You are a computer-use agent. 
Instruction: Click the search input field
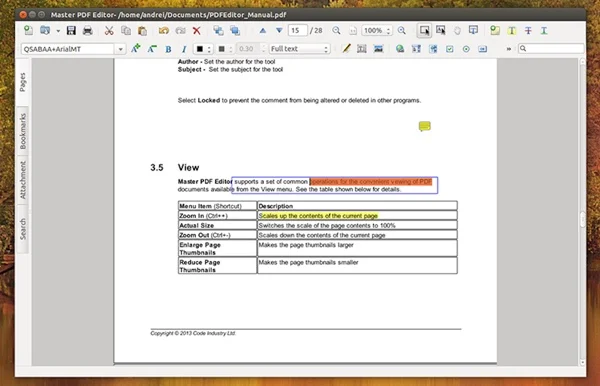(551, 49)
